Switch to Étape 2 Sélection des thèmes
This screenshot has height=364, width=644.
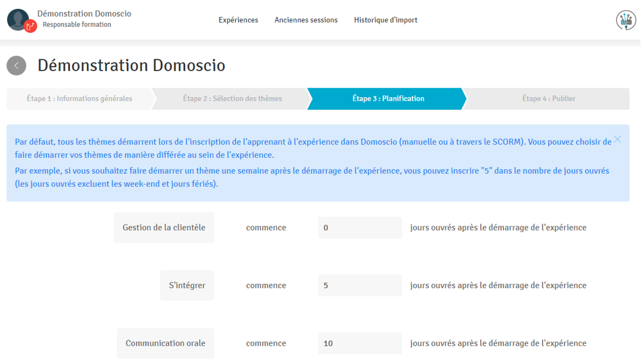pos(232,99)
